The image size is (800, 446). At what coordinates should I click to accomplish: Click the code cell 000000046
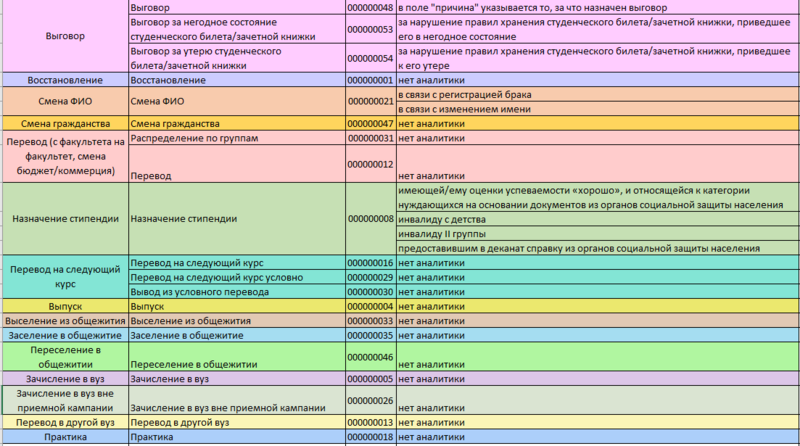[368, 357]
